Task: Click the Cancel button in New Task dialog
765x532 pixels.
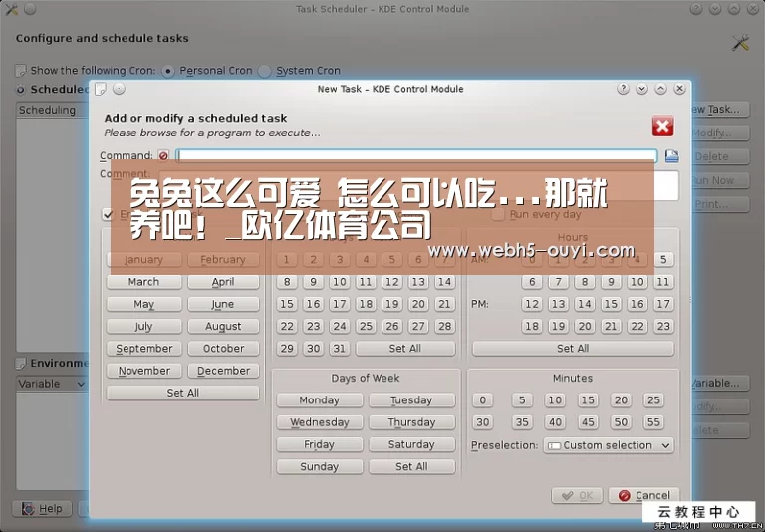Action: (644, 496)
